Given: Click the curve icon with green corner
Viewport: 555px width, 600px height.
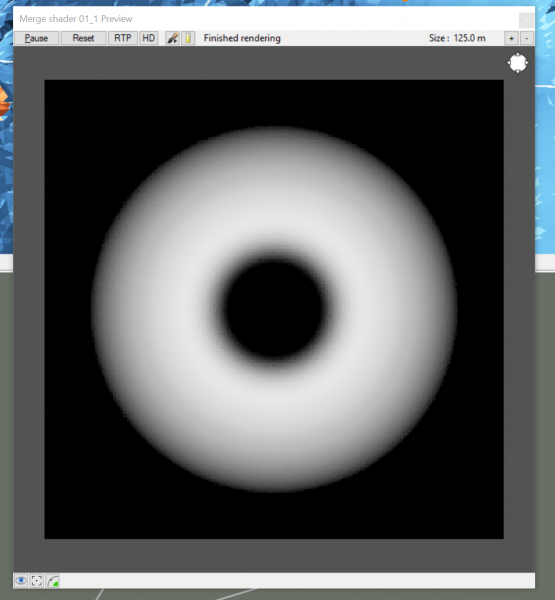Looking at the screenshot, I should (52, 580).
